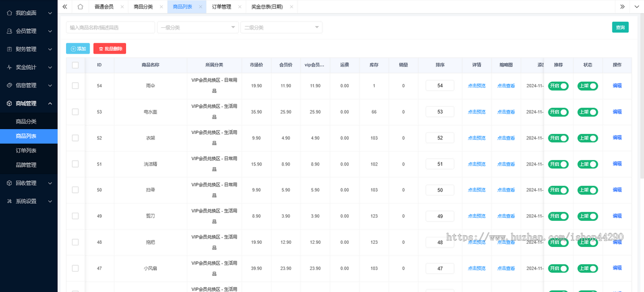The height and width of the screenshot is (292, 644).
Task: Open 订单列表 submenu item
Action: (x=28, y=151)
